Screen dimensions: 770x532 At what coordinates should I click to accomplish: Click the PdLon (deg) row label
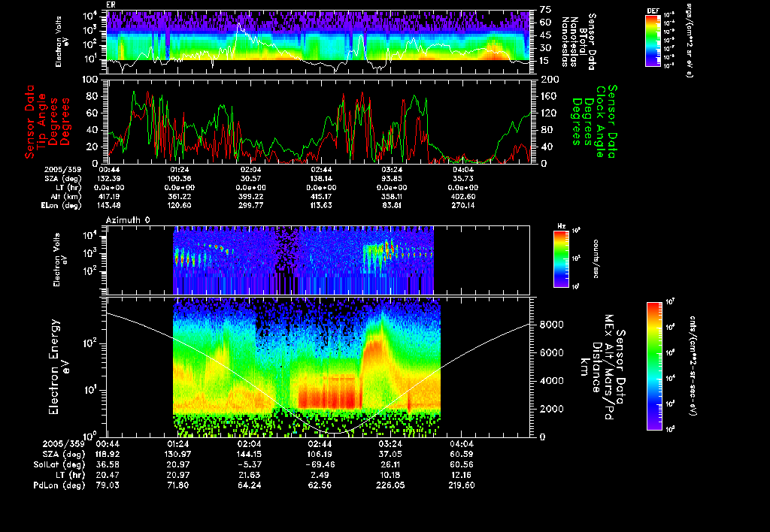[x=59, y=485]
